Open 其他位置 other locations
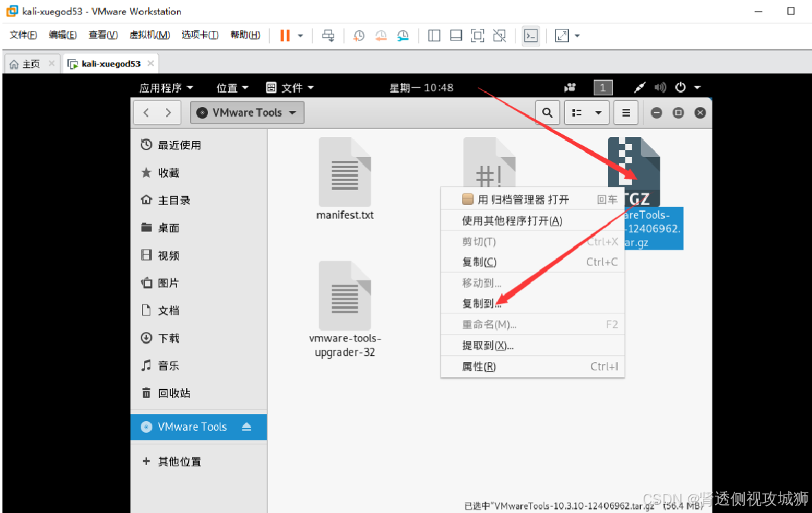Image resolution: width=812 pixels, height=513 pixels. point(199,462)
